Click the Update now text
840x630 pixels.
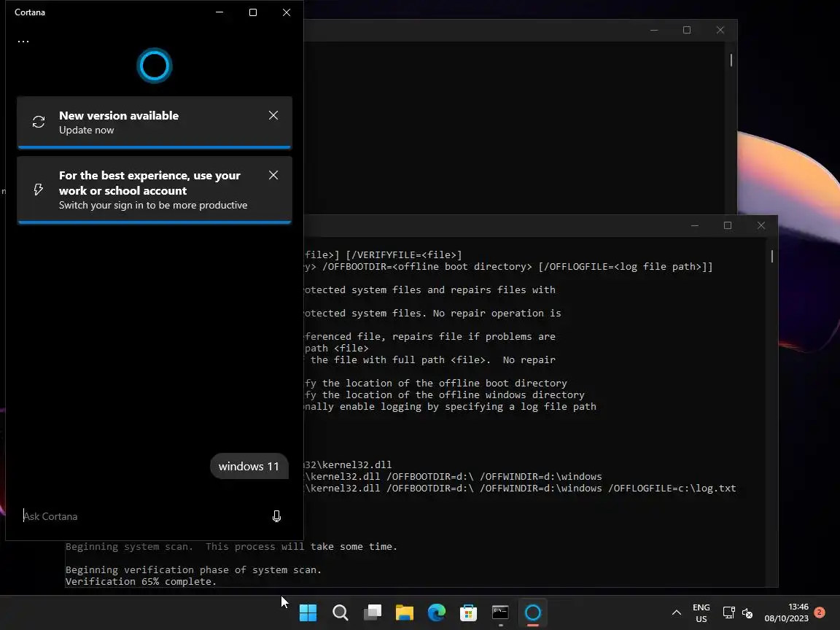pyautogui.click(x=86, y=131)
